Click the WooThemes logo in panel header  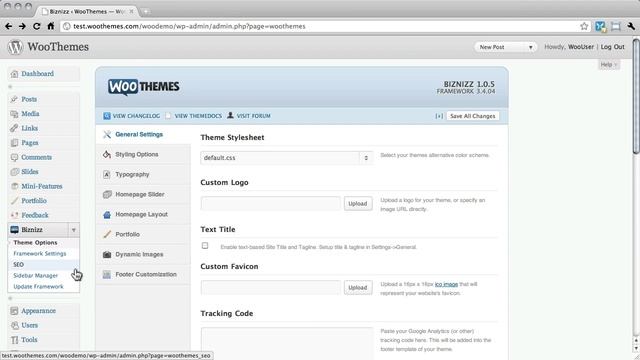tap(144, 87)
